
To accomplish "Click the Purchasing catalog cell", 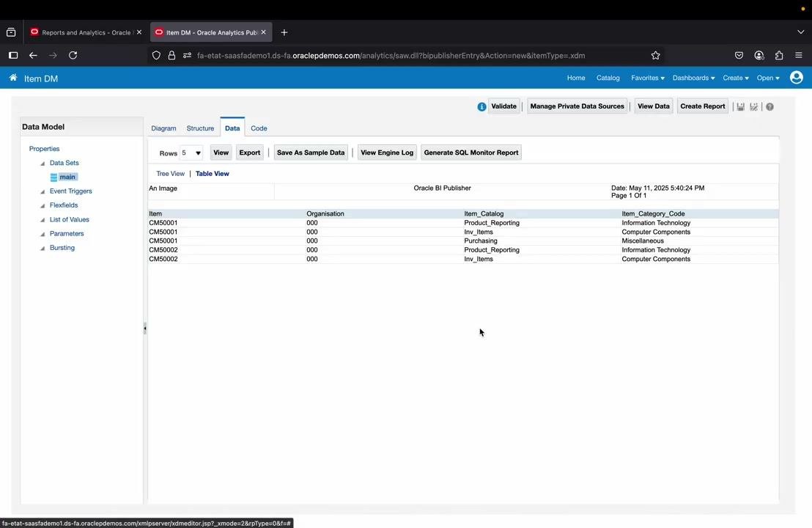I will point(481,241).
